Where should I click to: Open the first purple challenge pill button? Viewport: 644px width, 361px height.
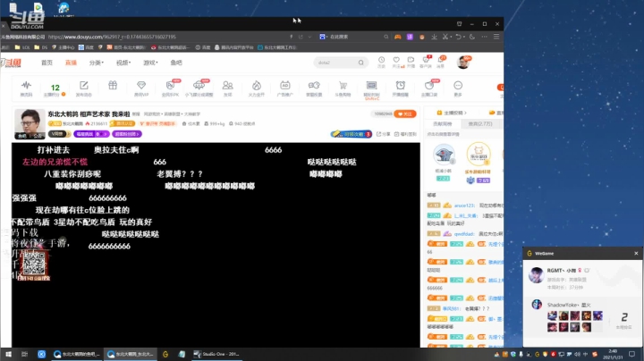(x=91, y=134)
